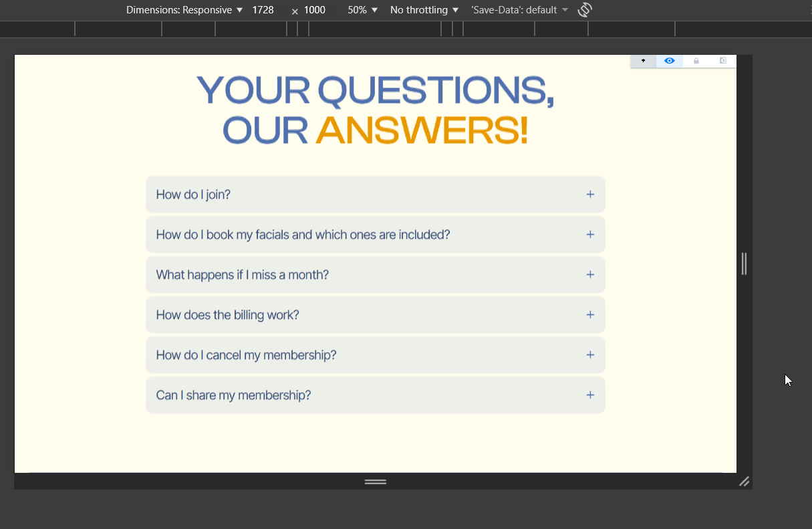Click 'How do I join?' question text
The height and width of the screenshot is (529, 812).
tap(193, 195)
